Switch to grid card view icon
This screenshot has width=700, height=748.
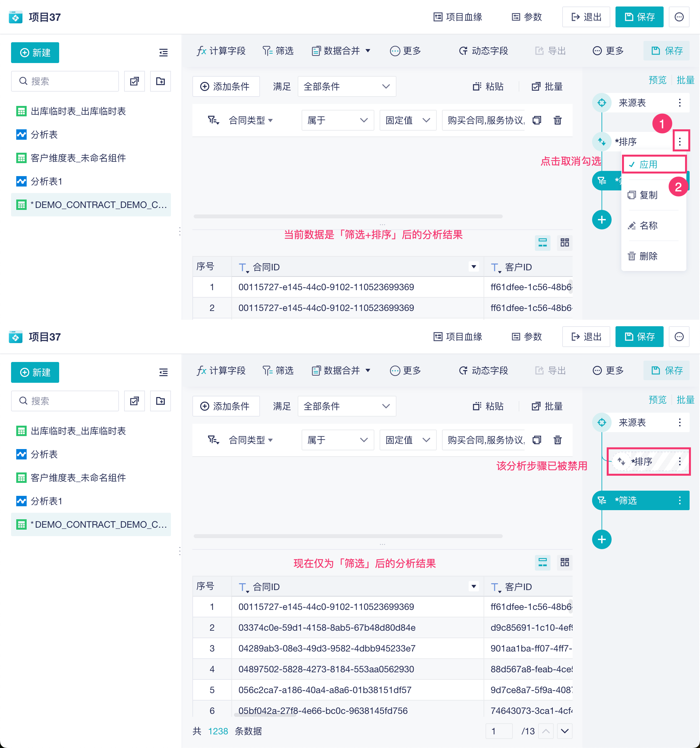click(x=564, y=243)
